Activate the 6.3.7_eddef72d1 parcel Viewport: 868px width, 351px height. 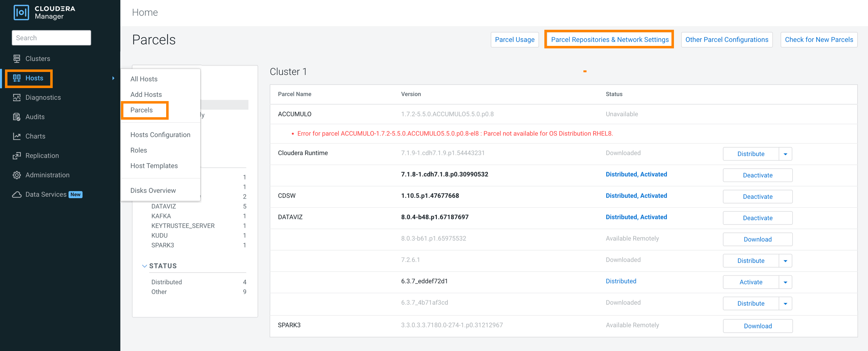coord(751,282)
